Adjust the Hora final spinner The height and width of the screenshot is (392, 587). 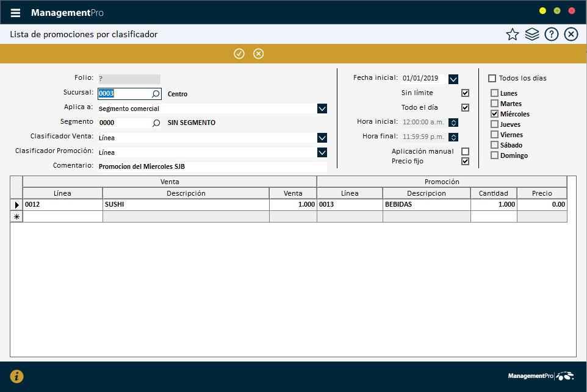pos(453,137)
